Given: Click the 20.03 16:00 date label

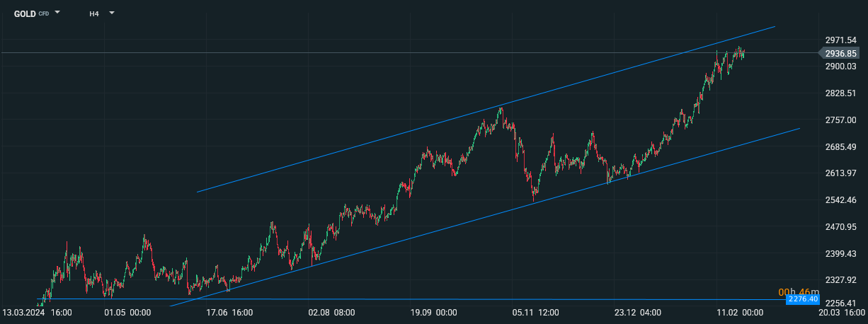Looking at the screenshot, I should [x=840, y=312].
